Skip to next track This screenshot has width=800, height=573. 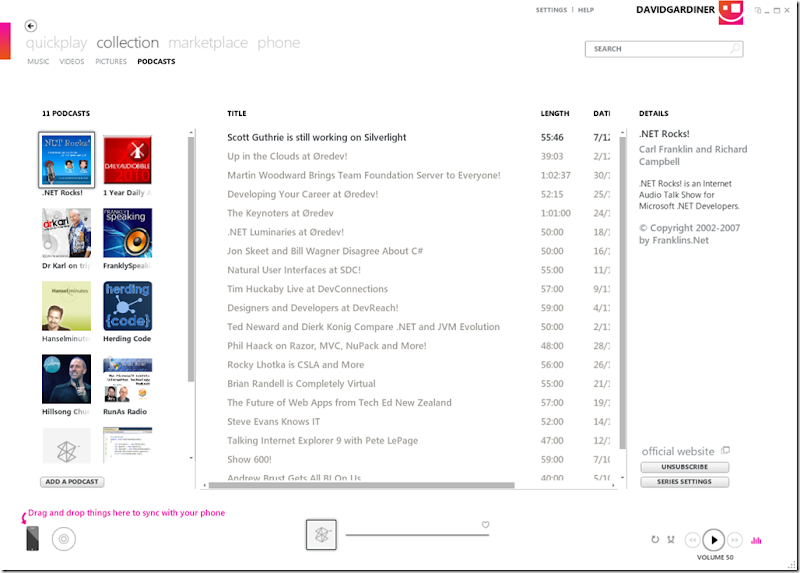[x=735, y=539]
